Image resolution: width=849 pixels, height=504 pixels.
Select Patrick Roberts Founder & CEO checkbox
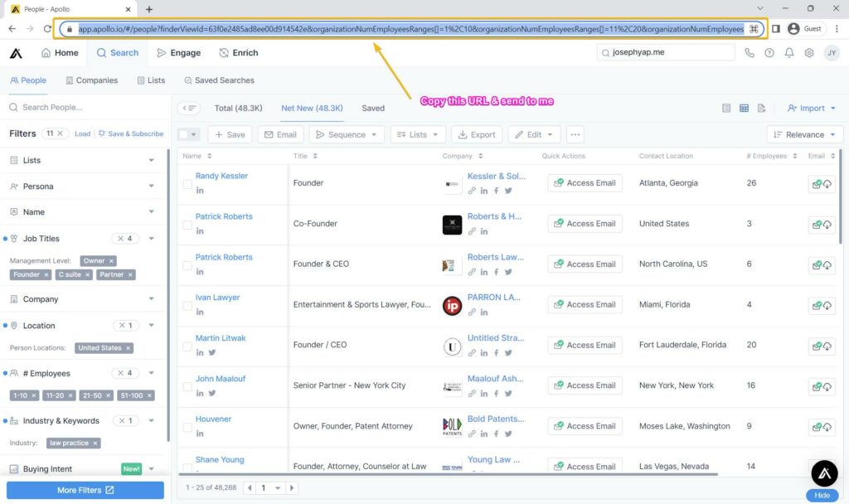187,266
